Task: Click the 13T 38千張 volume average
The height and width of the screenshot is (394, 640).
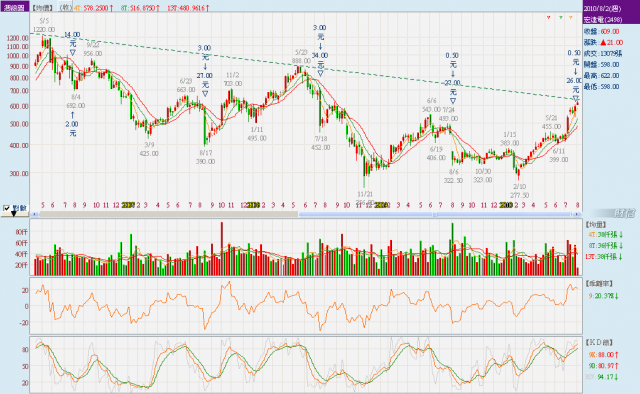Action: click(x=604, y=256)
